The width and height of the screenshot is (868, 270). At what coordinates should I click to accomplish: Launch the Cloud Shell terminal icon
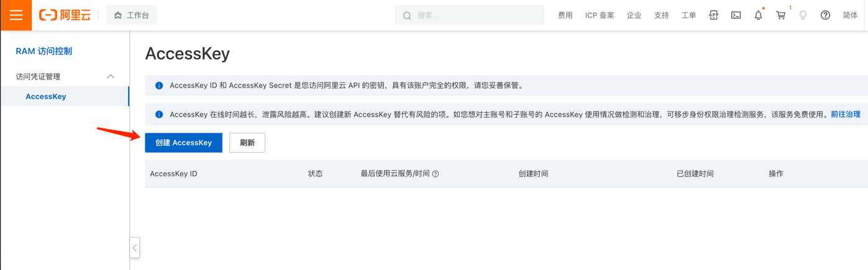coord(736,15)
